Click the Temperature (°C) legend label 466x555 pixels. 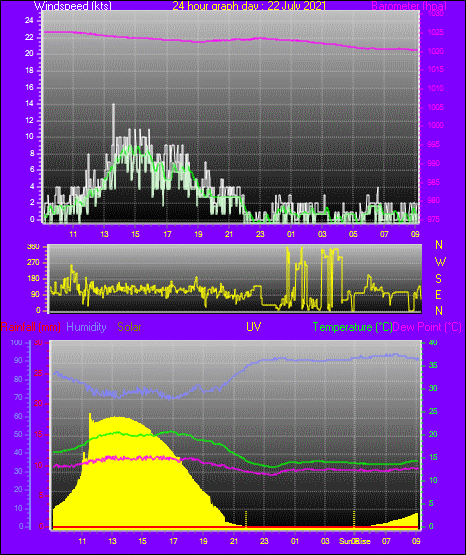352,327
